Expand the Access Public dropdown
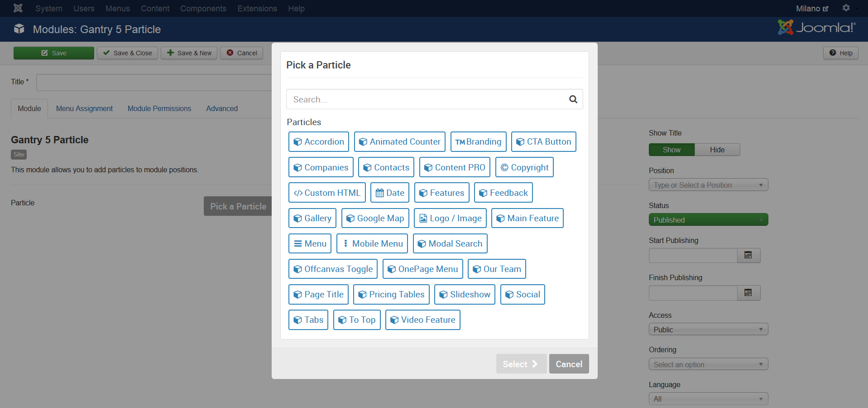 [708, 330]
